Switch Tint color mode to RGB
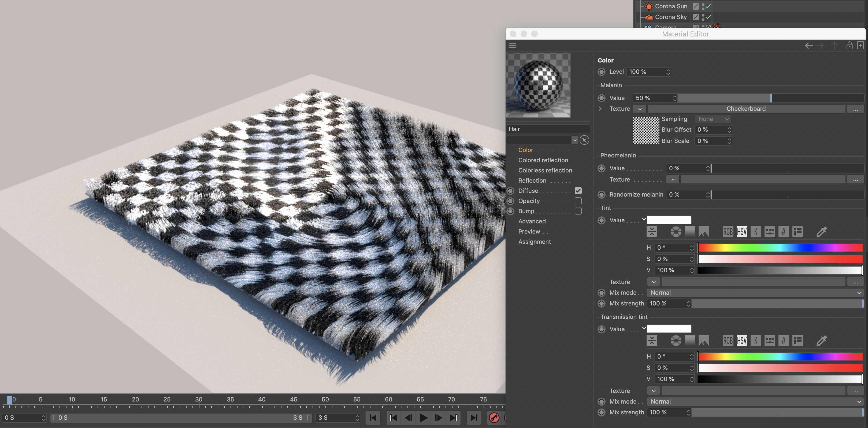The image size is (868, 428). (x=728, y=231)
